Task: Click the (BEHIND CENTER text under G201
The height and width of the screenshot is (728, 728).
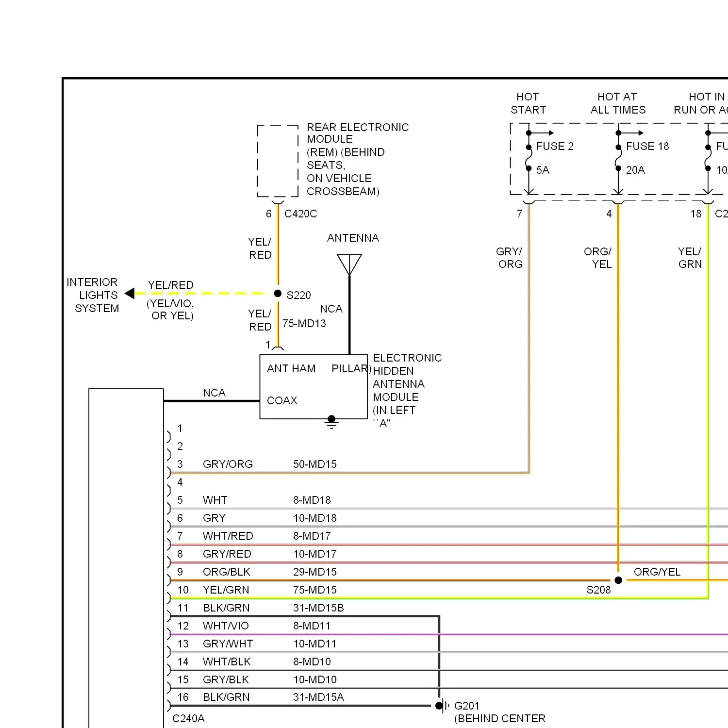Action: (500, 718)
